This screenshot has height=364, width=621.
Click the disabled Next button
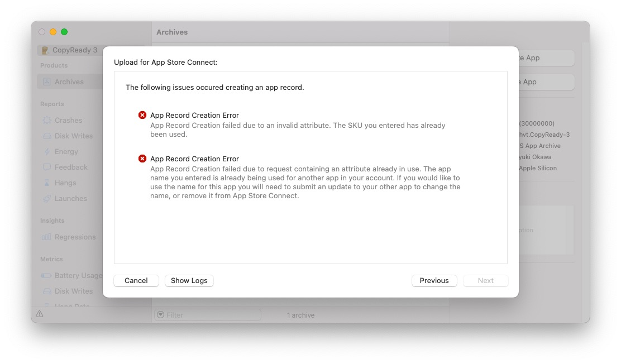click(485, 280)
